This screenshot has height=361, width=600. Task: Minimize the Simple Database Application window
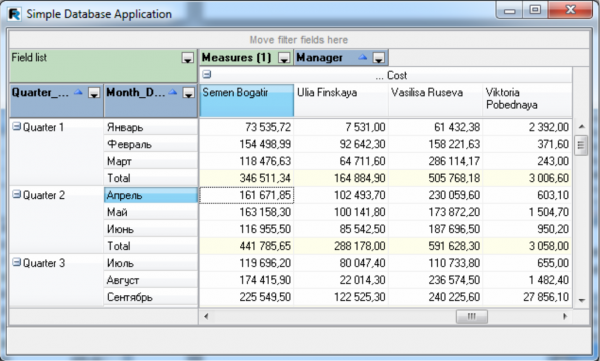point(510,10)
